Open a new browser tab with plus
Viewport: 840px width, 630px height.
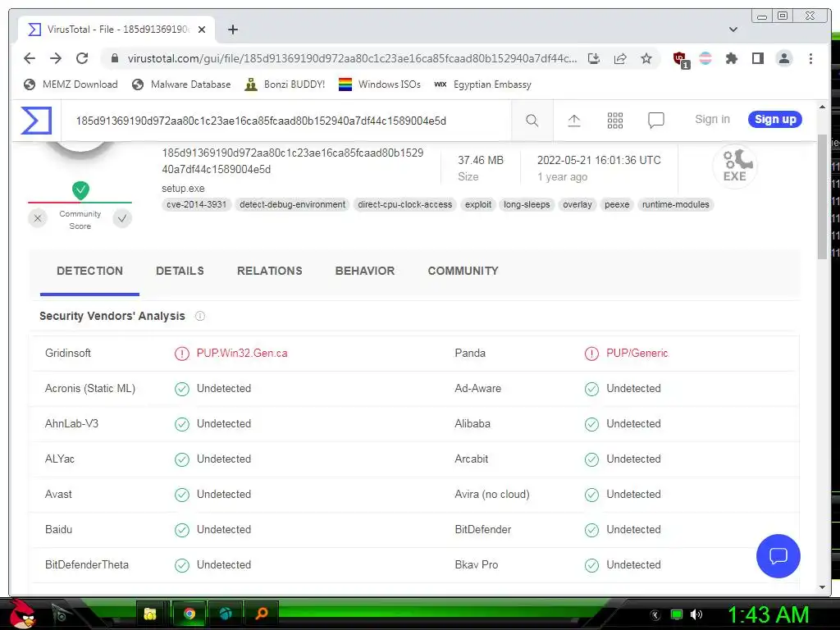[232, 30]
